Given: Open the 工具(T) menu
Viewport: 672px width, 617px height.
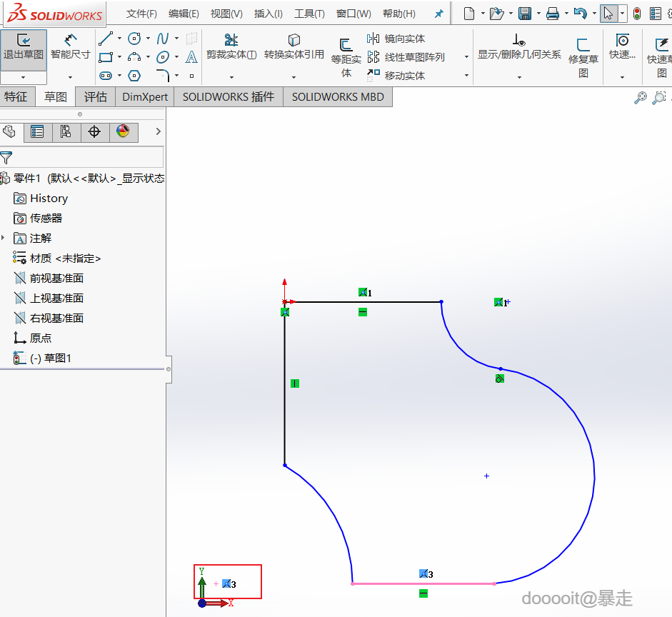Looking at the screenshot, I should tap(309, 14).
